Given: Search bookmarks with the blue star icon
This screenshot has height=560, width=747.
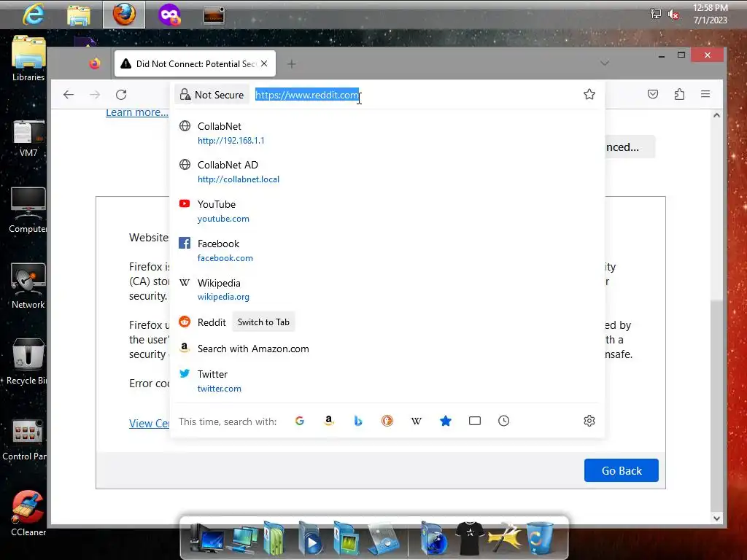Looking at the screenshot, I should [446, 421].
